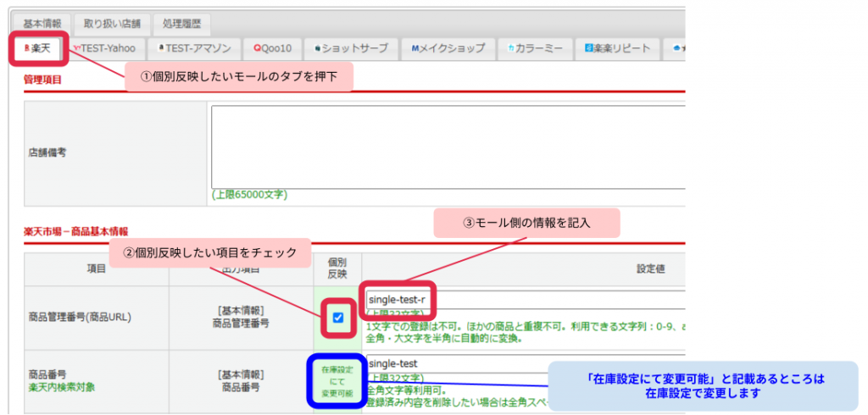868x415 pixels.
Task: Click the Yahoo icon on TEST-Yahoo tab
Action: 77,48
